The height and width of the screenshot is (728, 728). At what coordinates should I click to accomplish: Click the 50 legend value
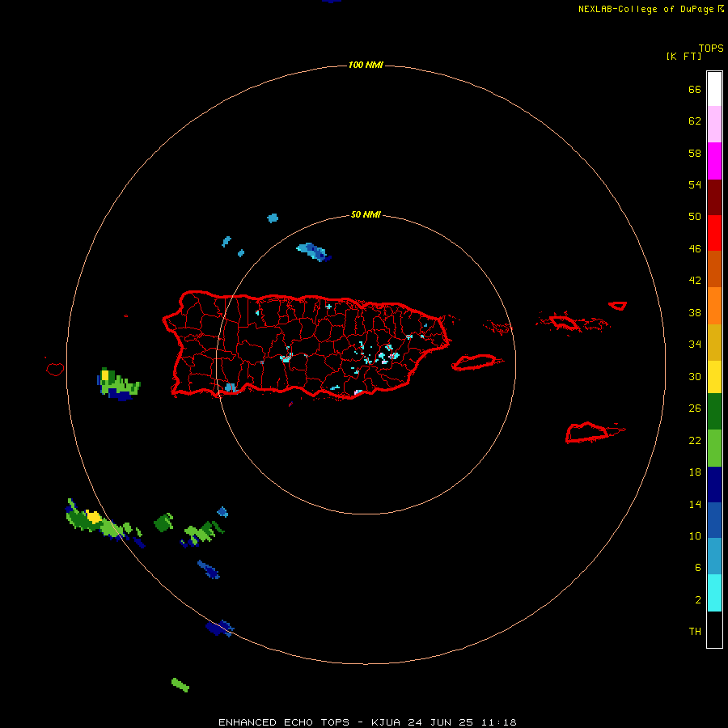tap(695, 216)
